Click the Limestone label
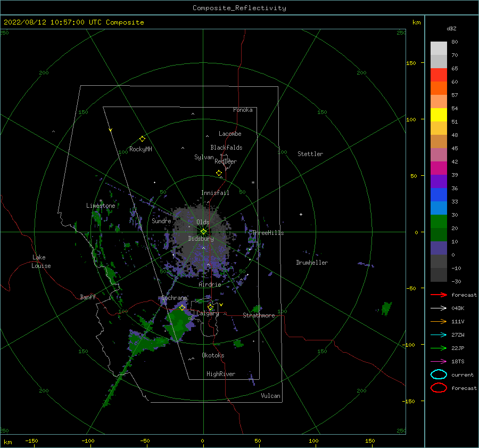Image resolution: width=479 pixels, height=448 pixels. pos(101,206)
